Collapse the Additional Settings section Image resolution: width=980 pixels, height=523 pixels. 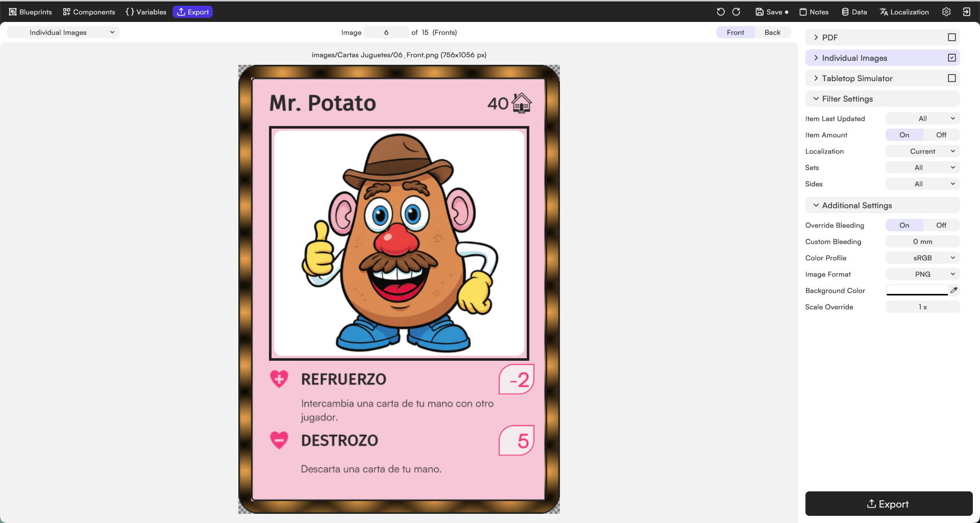pyautogui.click(x=883, y=205)
